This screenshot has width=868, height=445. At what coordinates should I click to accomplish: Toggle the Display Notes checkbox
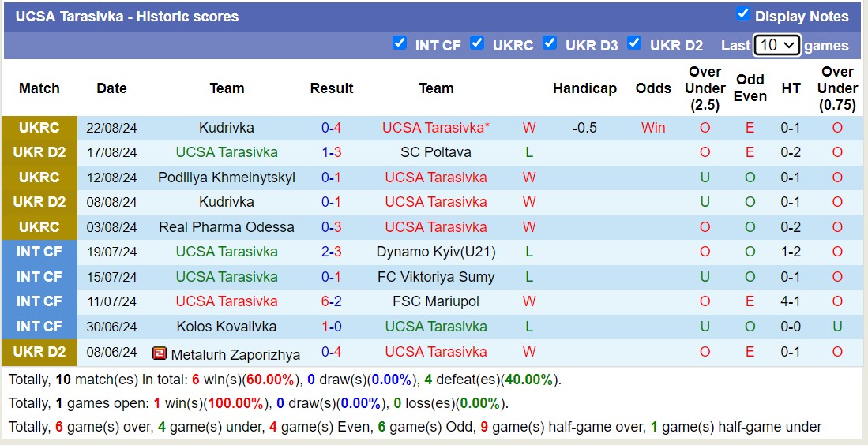click(742, 13)
